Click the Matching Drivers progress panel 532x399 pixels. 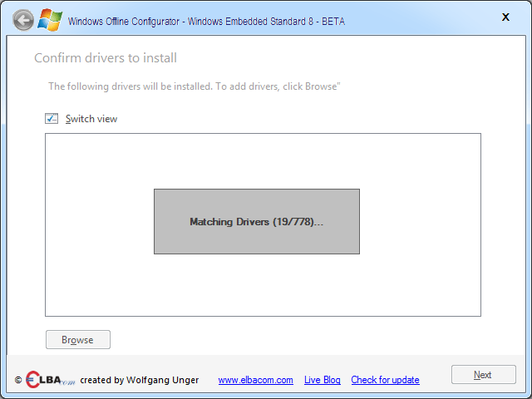257,222
